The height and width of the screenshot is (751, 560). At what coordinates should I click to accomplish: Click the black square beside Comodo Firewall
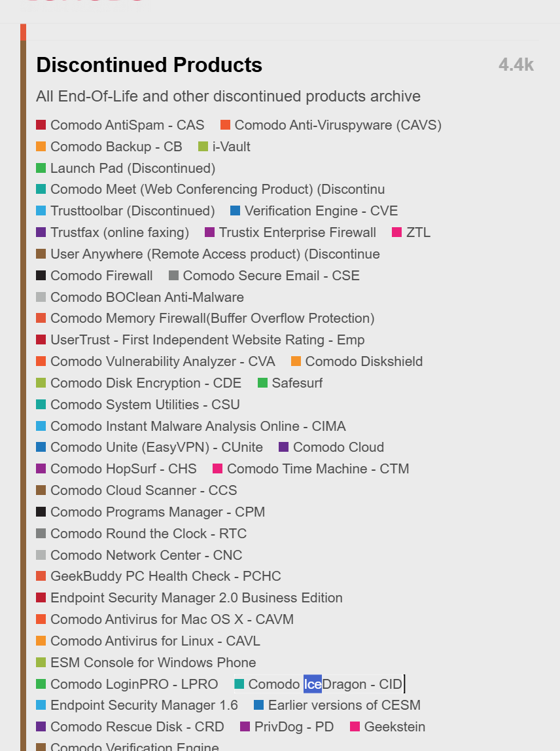(x=41, y=276)
